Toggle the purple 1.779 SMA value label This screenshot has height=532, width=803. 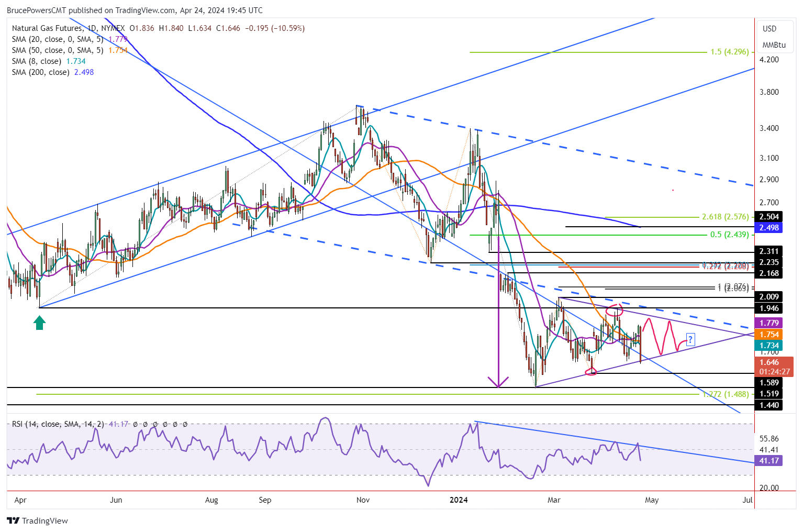tap(768, 323)
